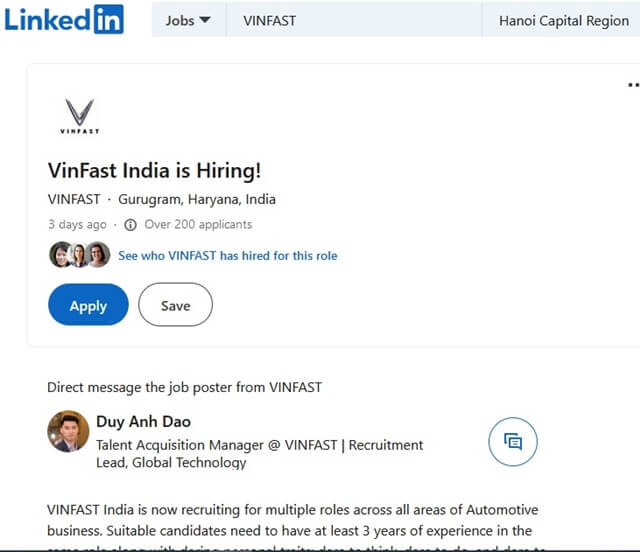Open the VinFast India is Hiring! title
This screenshot has width=640, height=552.
[x=154, y=170]
